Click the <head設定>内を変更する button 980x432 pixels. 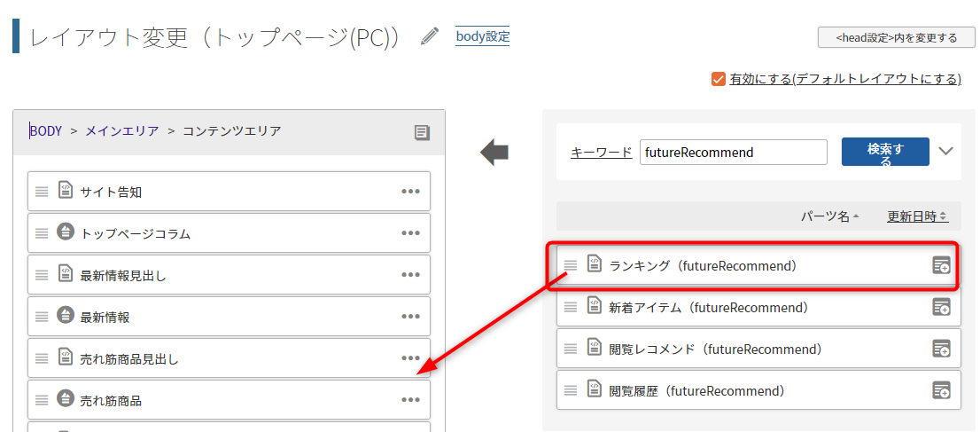896,37
